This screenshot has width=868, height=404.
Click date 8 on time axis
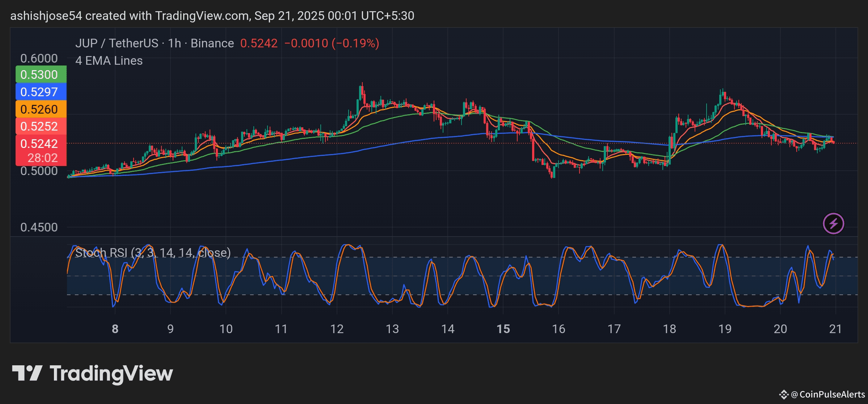point(115,329)
